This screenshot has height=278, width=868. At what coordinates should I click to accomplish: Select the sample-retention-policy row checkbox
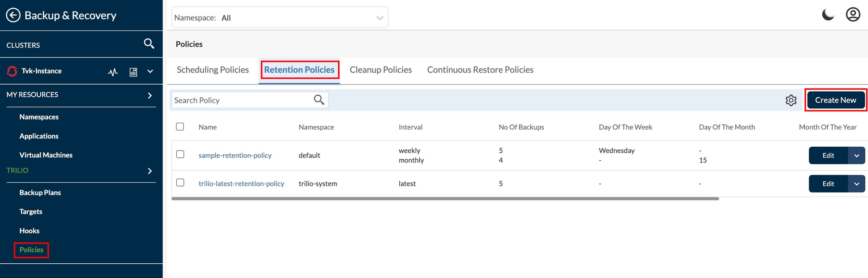click(x=180, y=155)
